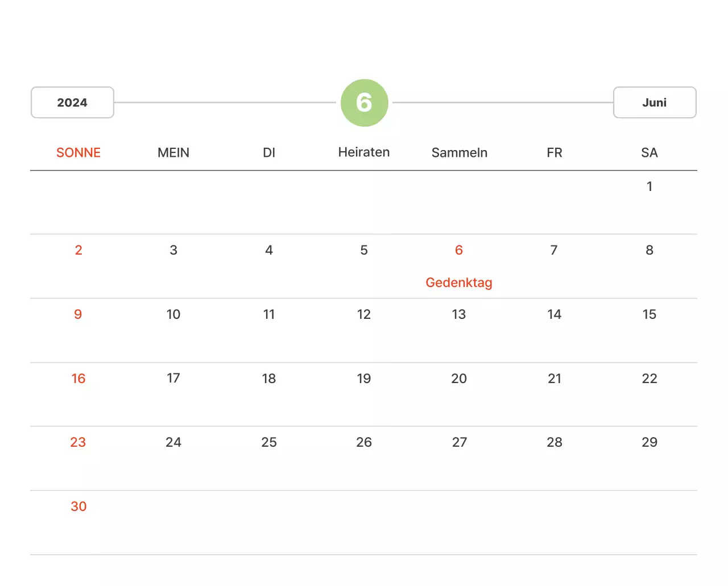Viewport: 728px width, 586px height.
Task: Select Saturday June 1
Action: point(650,186)
